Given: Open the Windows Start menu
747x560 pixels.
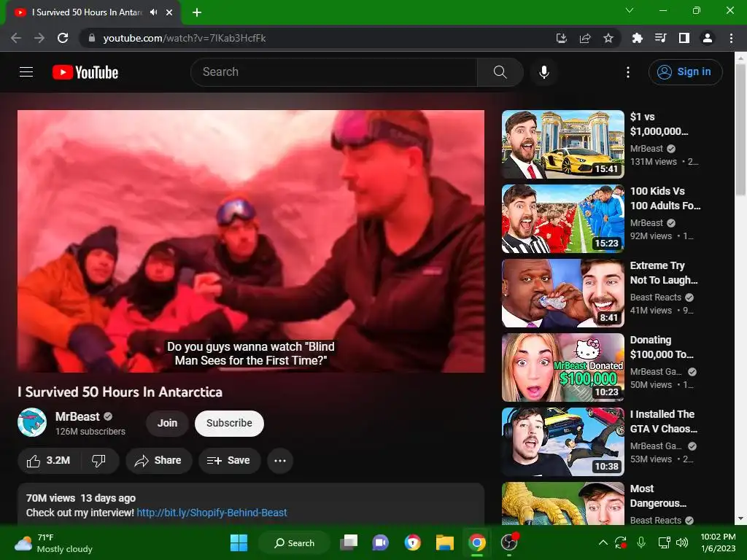Looking at the screenshot, I should click(x=239, y=542).
